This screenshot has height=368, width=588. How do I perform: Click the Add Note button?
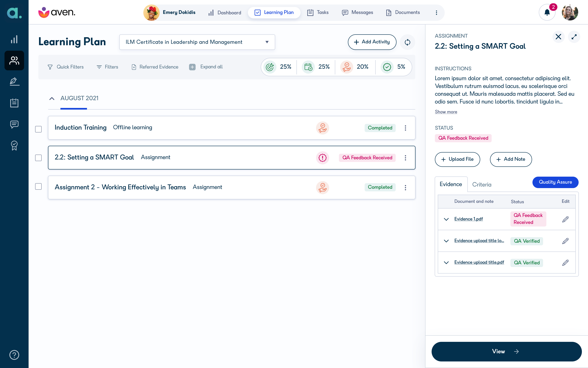[511, 159]
